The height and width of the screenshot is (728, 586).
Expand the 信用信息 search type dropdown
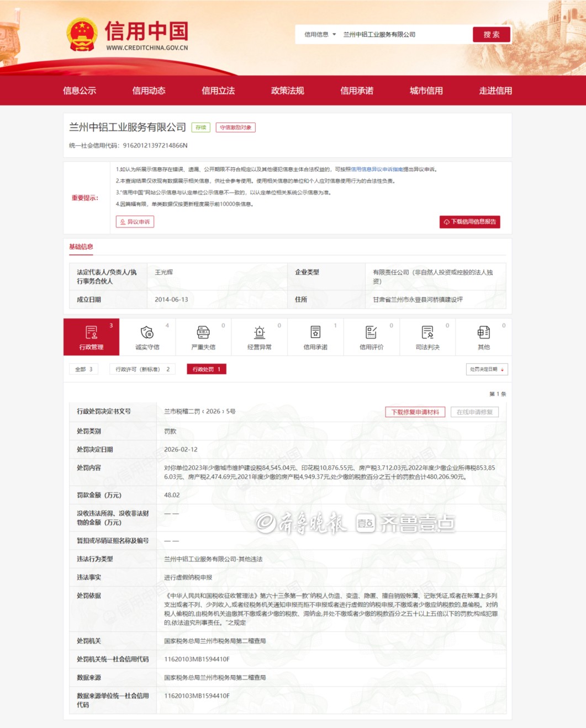[x=320, y=35]
